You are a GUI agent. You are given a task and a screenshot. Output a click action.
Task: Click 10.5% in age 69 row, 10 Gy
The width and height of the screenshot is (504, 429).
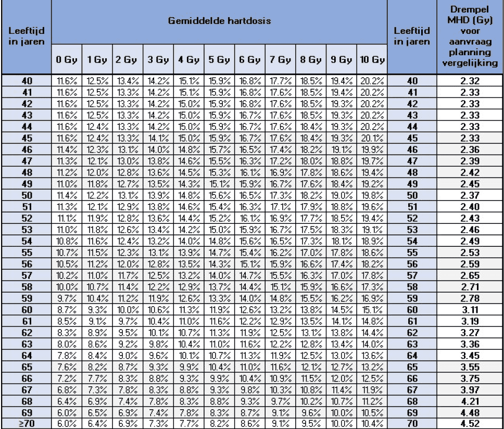[372, 413]
